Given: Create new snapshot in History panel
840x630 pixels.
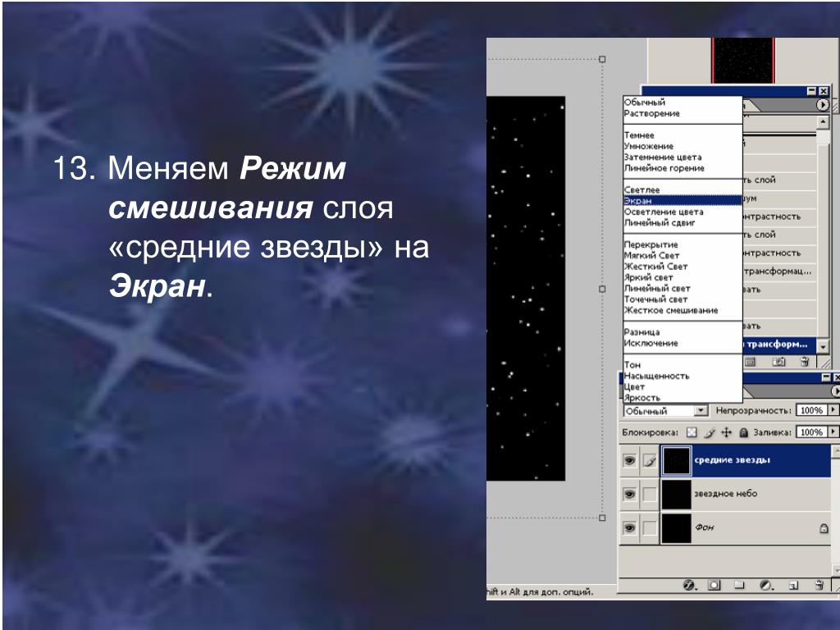Looking at the screenshot, I should (x=778, y=362).
